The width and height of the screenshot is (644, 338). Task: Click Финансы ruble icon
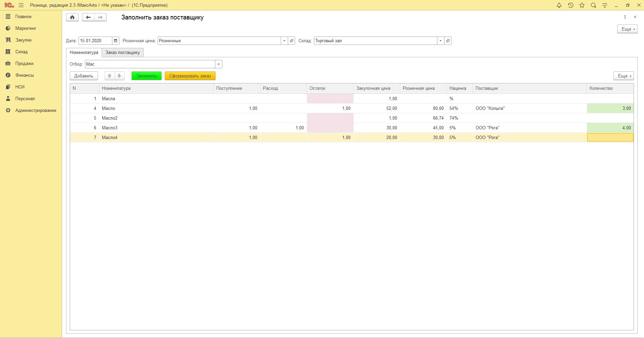click(8, 75)
